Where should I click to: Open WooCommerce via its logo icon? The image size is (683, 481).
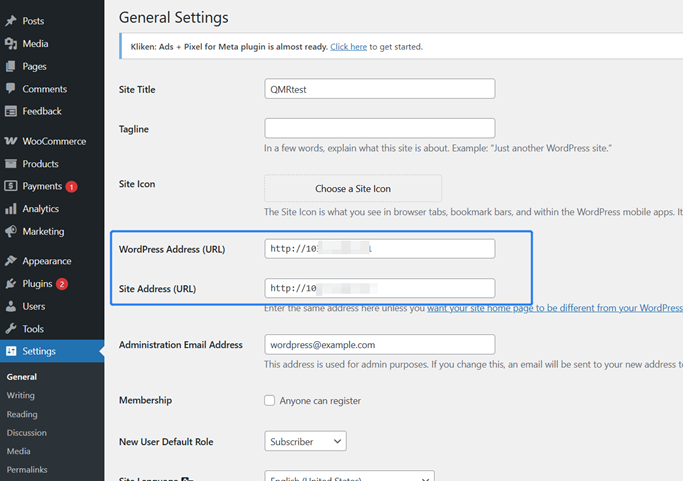click(x=11, y=141)
